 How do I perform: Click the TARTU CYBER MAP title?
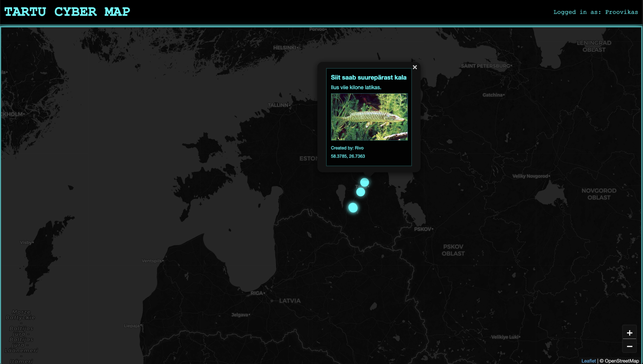[x=67, y=12]
